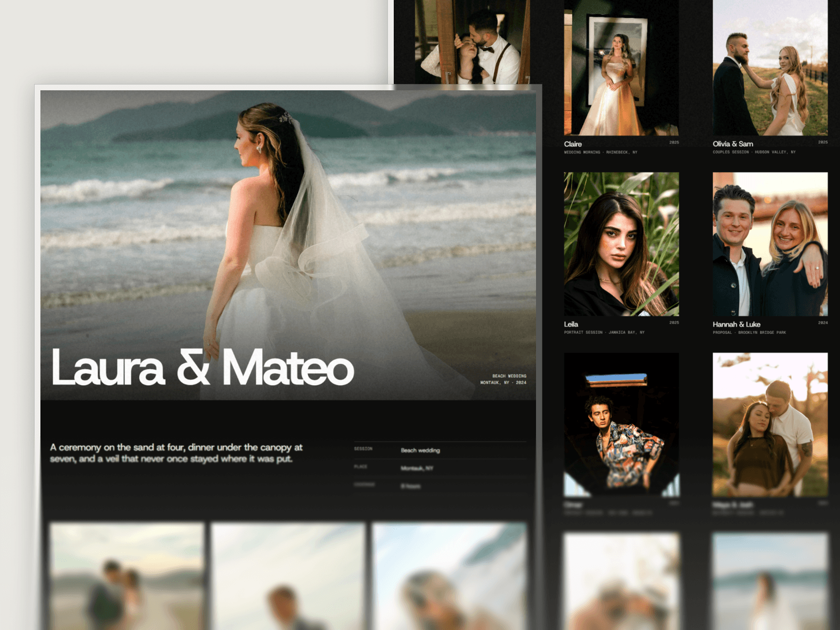Click 'PORTRAIT SESSION · JAMAICA BAY, NY' caption
This screenshot has height=630, width=840.
pos(604,332)
